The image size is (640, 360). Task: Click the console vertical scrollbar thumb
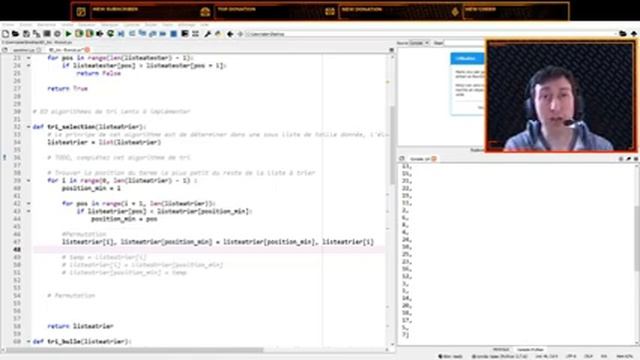[x=637, y=238]
